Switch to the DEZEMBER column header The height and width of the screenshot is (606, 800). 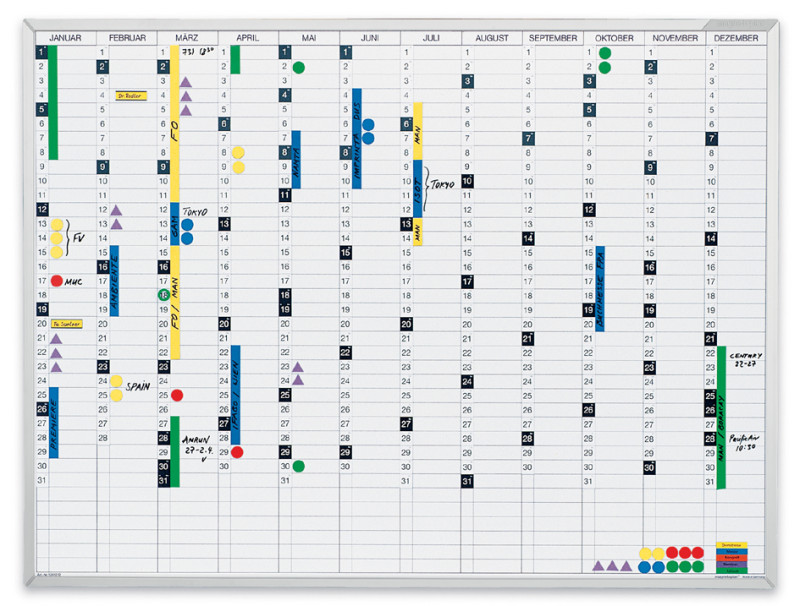point(737,38)
